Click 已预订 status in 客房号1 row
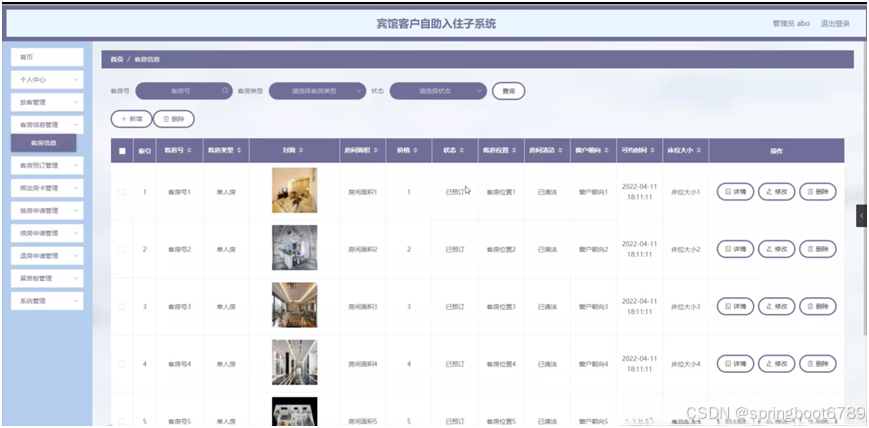The width and height of the screenshot is (869, 428). click(x=455, y=192)
